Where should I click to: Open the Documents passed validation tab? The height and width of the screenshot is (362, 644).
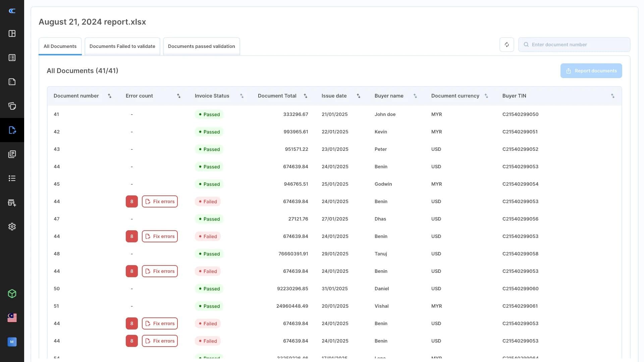click(x=201, y=46)
